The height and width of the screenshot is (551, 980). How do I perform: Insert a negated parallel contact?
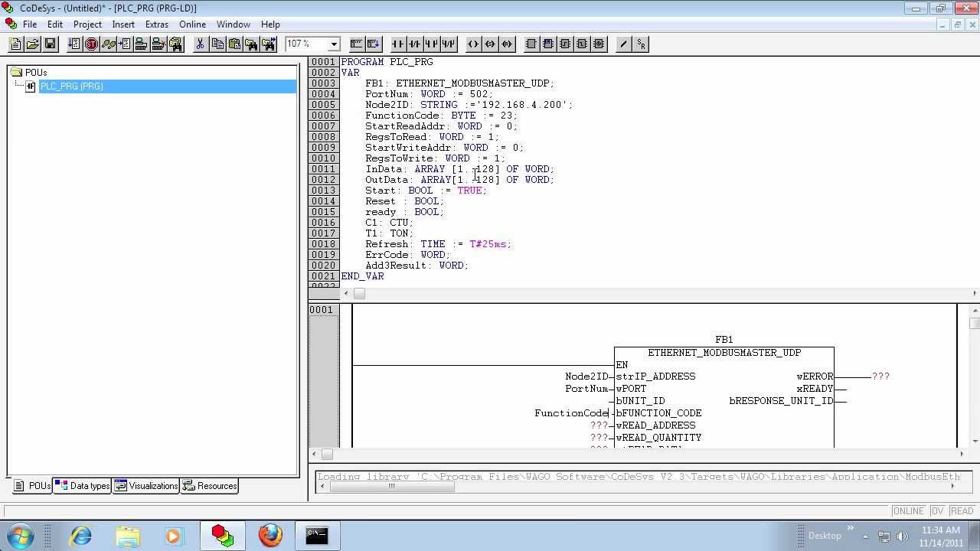click(449, 44)
